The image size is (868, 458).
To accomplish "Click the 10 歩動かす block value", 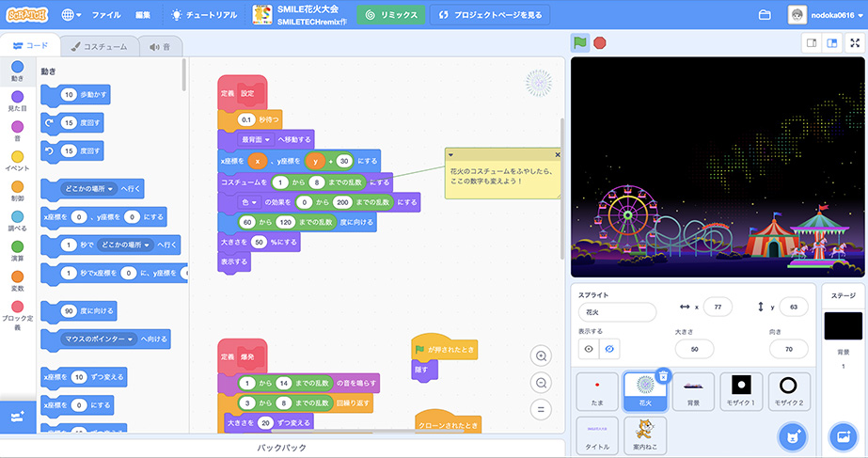I will pos(69,95).
